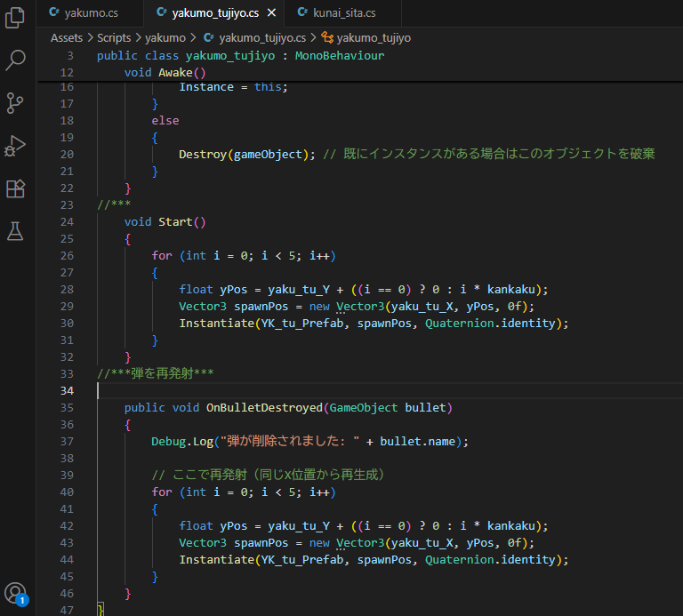Click the for loop header on line 40
Image resolution: width=683 pixels, height=616 pixels.
coord(244,492)
